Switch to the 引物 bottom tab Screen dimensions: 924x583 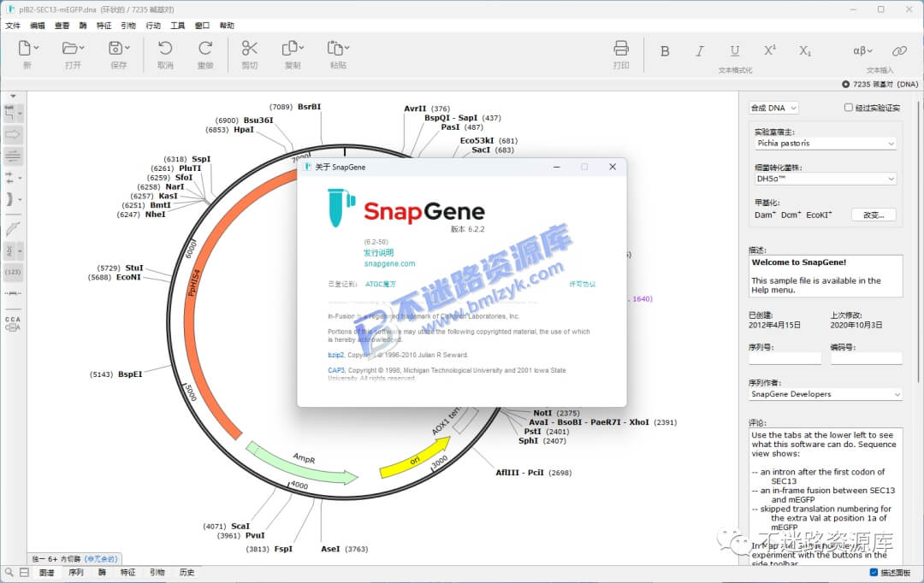point(157,573)
